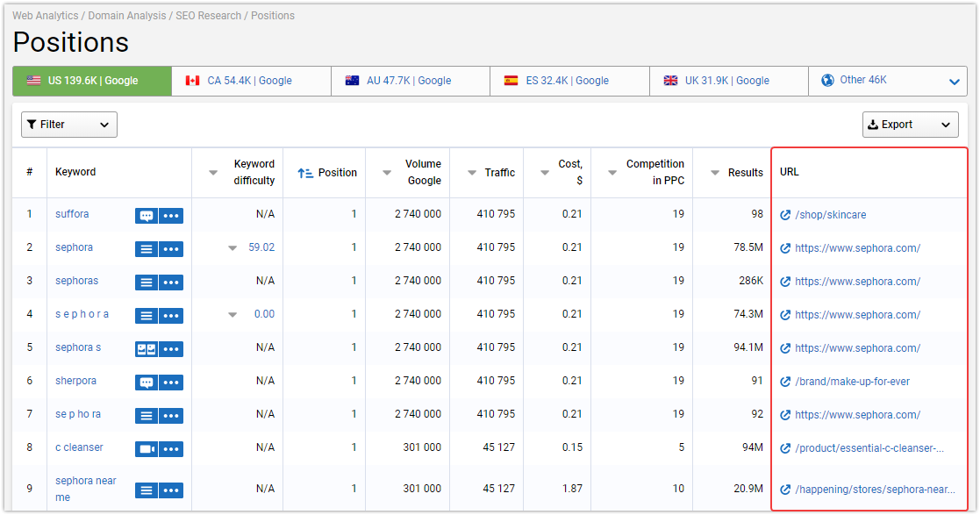The width and height of the screenshot is (980, 515).
Task: Sort by Competition in PPC column arrow
Action: (612, 173)
